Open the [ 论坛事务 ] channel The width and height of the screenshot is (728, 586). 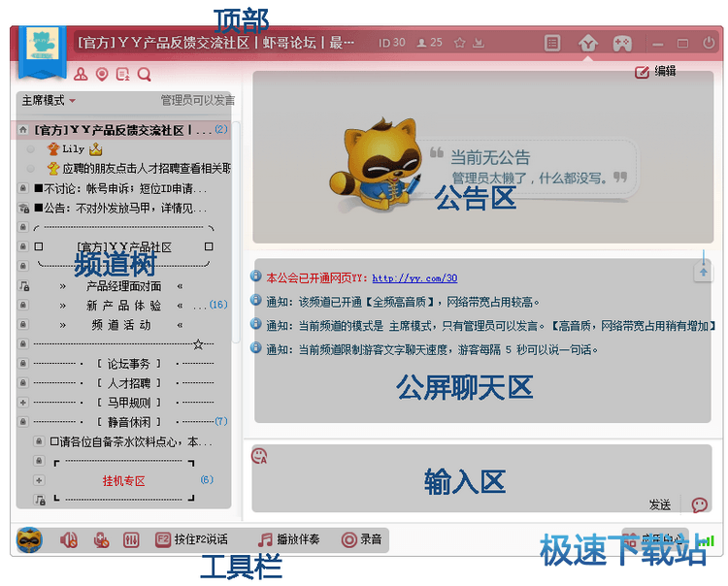point(128,364)
